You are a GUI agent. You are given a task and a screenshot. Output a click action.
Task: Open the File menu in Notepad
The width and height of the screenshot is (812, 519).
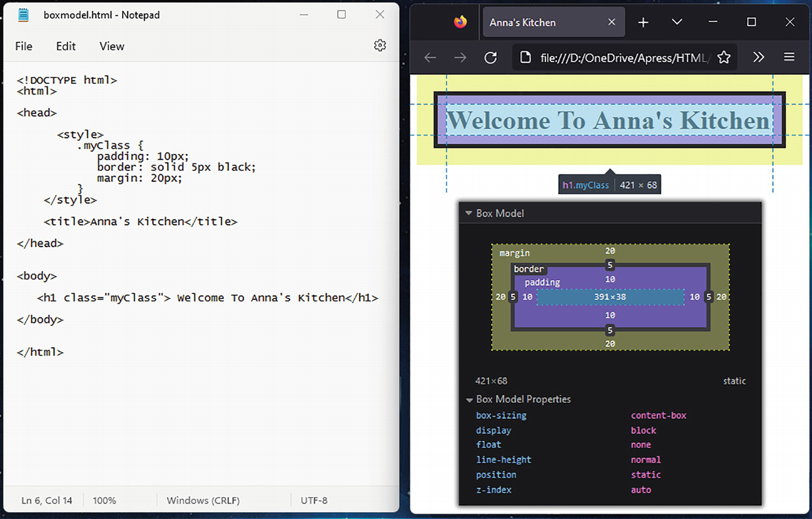(x=23, y=46)
